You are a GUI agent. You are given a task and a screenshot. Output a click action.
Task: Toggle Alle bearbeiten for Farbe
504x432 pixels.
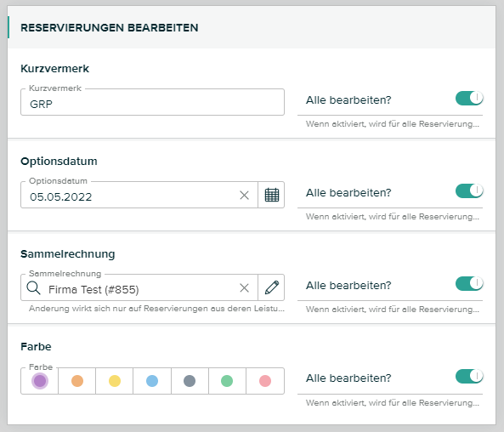pyautogui.click(x=469, y=376)
